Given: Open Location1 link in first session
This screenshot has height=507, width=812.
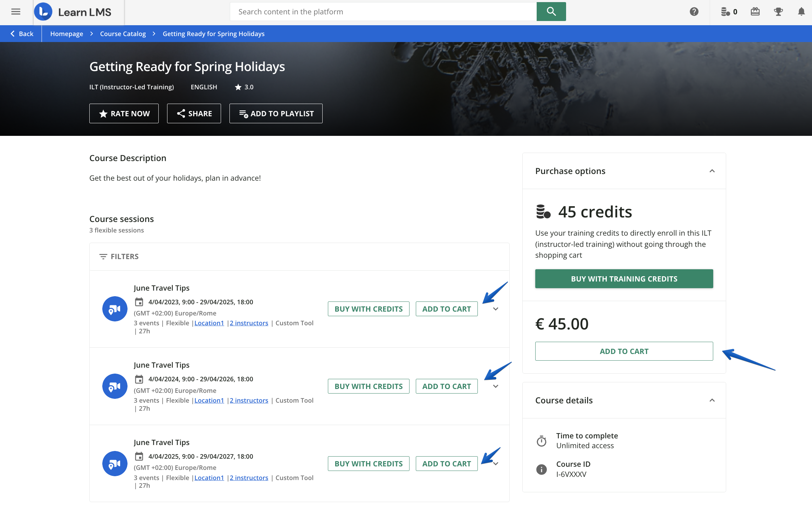Looking at the screenshot, I should click(209, 323).
